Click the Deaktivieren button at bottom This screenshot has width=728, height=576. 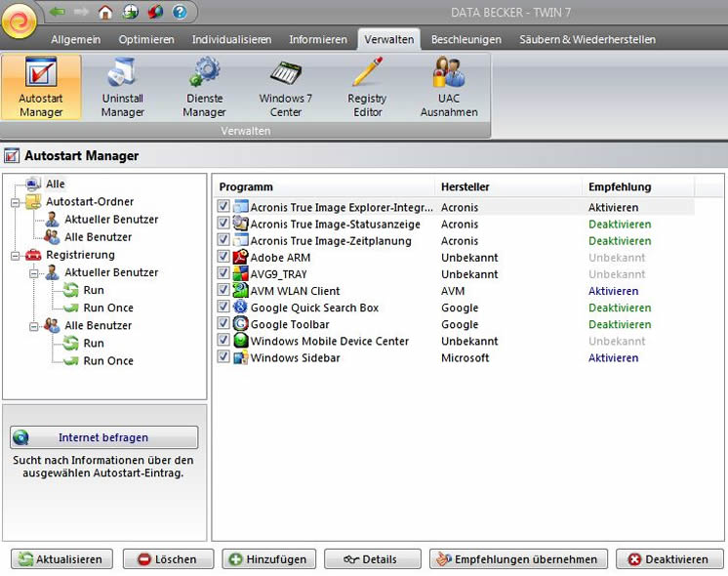click(669, 558)
